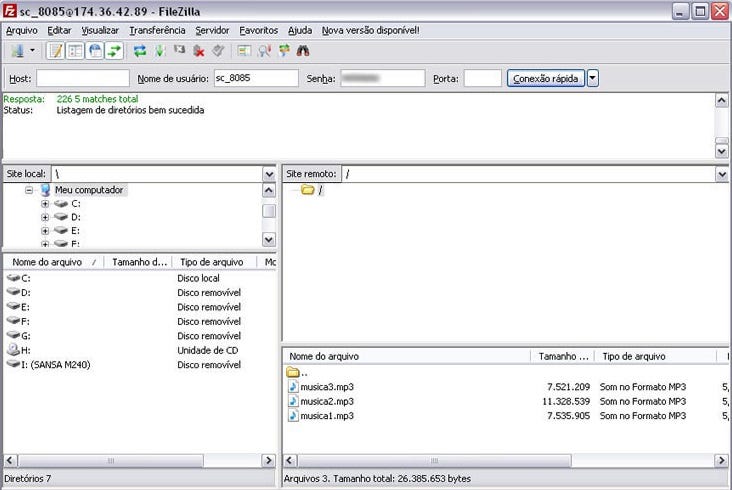Select Meu computador in local tree

coord(89,190)
